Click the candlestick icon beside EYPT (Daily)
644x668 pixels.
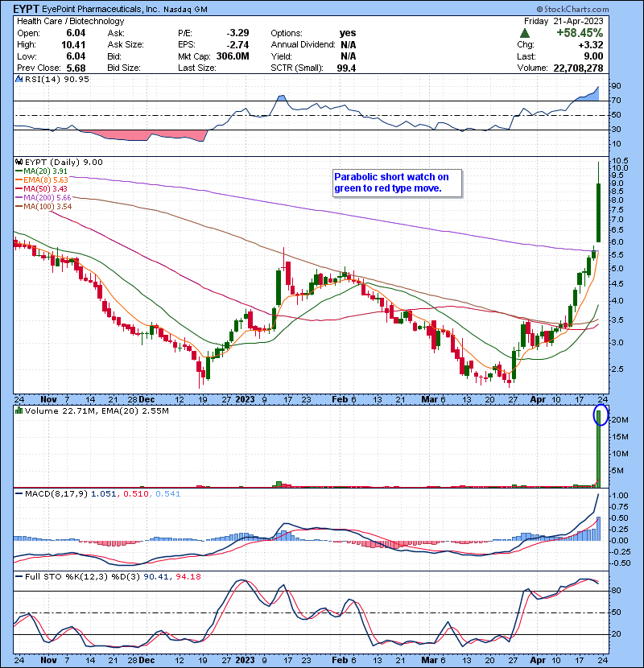(x=19, y=162)
